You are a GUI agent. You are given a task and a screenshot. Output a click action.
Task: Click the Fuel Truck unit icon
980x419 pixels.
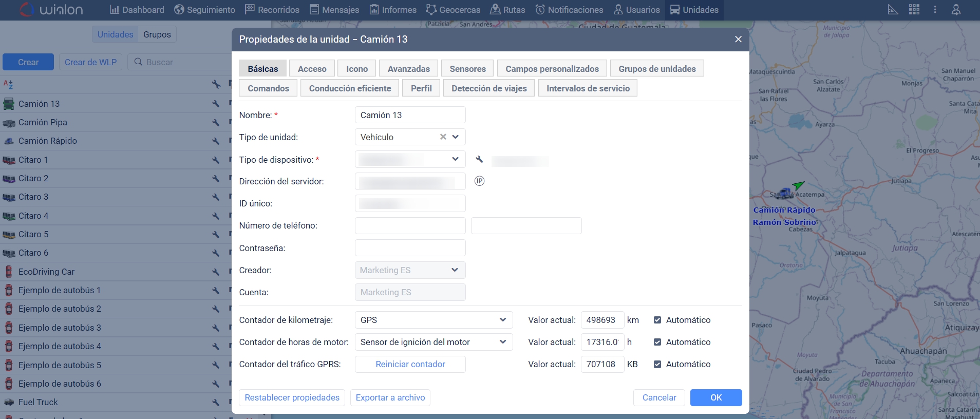9,403
